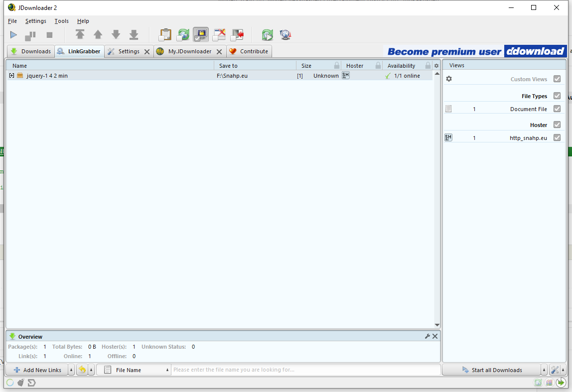This screenshot has height=392, width=572.
Task: Click the green update/reconnect-now toolbar icon
Action: pyautogui.click(x=268, y=35)
